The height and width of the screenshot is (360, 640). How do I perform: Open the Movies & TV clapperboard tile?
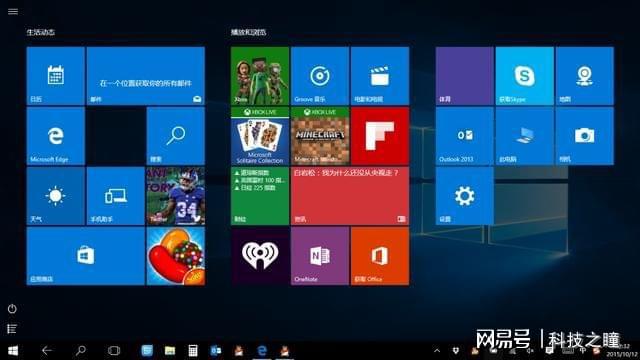tap(380, 76)
